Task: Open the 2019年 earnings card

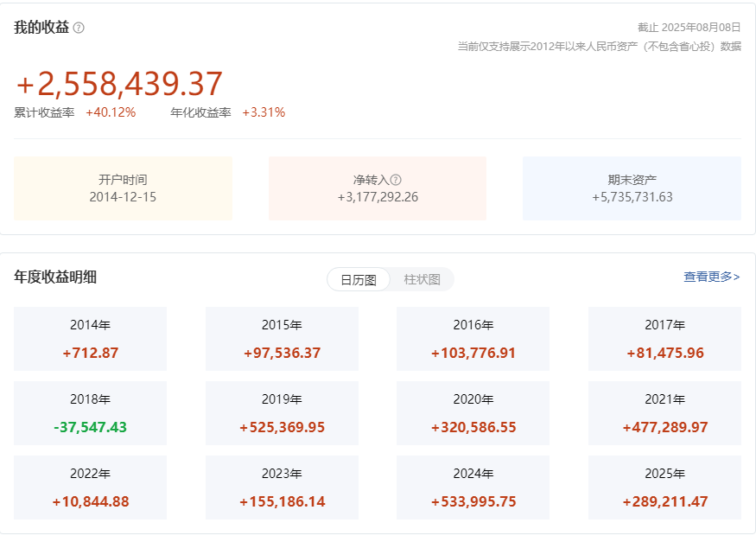Action: tap(282, 413)
